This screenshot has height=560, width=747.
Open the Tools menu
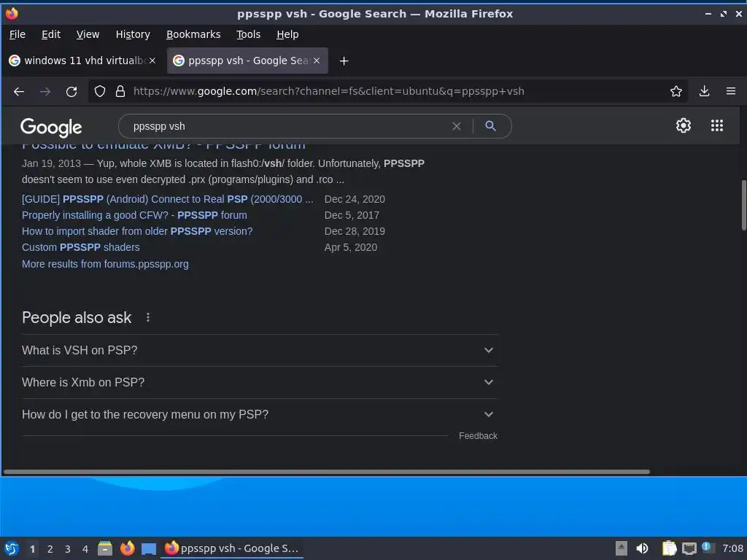(x=248, y=34)
